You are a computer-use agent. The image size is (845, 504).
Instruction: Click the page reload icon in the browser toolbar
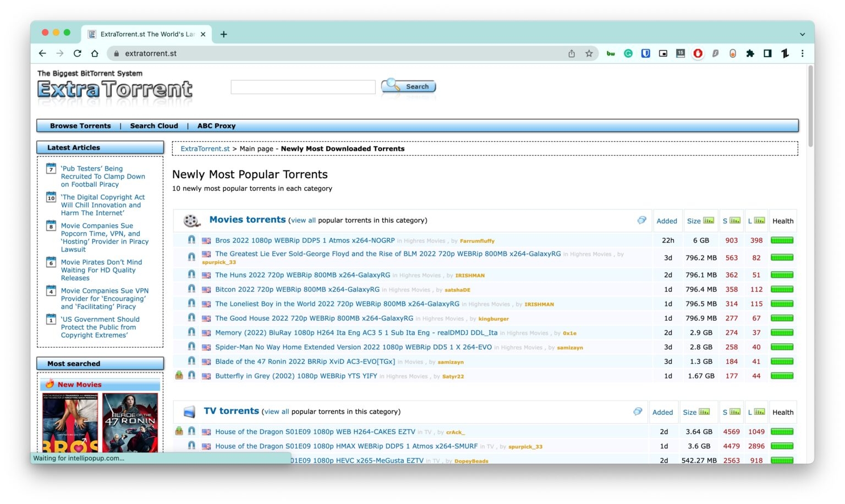(x=77, y=53)
